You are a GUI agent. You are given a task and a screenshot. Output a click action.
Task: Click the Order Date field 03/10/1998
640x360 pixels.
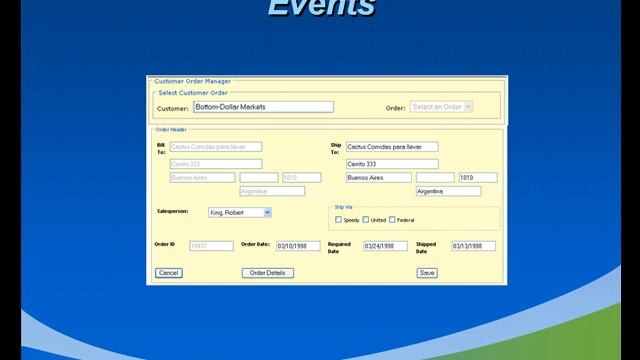click(298, 246)
